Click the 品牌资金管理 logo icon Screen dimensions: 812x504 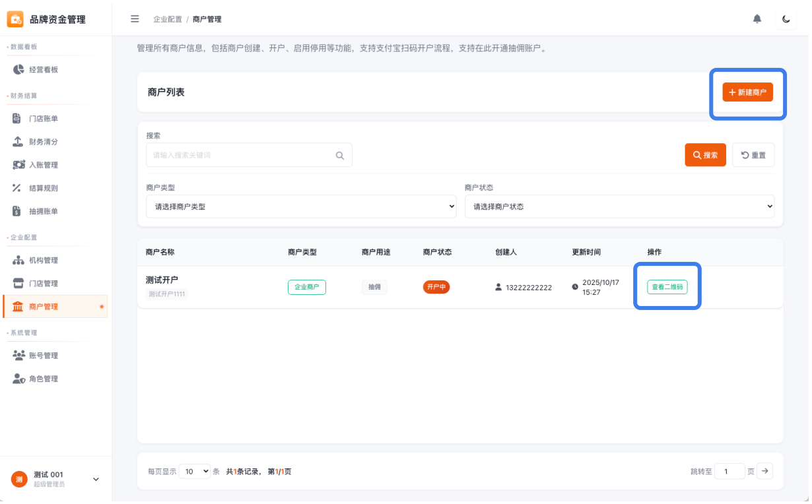tap(15, 19)
